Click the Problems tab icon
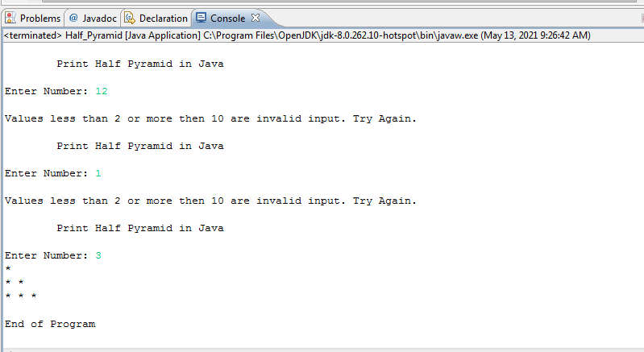Image resolution: width=644 pixels, height=352 pixels. click(10, 18)
